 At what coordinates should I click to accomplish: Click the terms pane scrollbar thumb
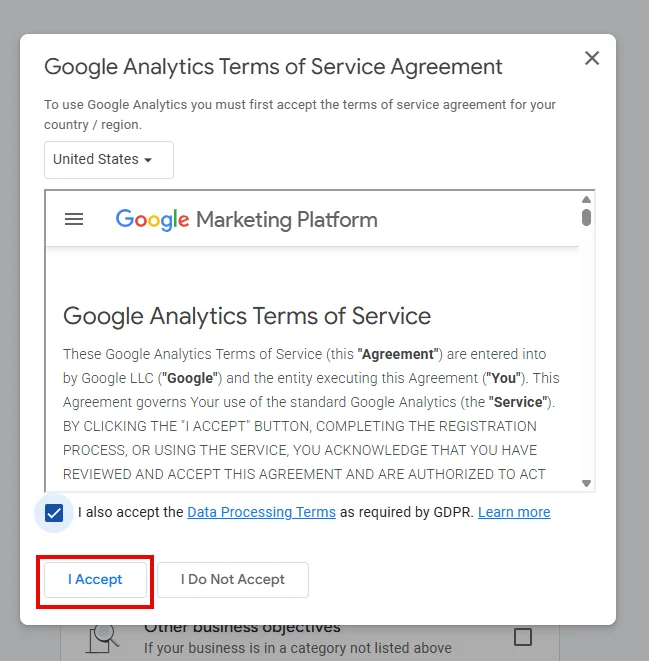pyautogui.click(x=586, y=217)
